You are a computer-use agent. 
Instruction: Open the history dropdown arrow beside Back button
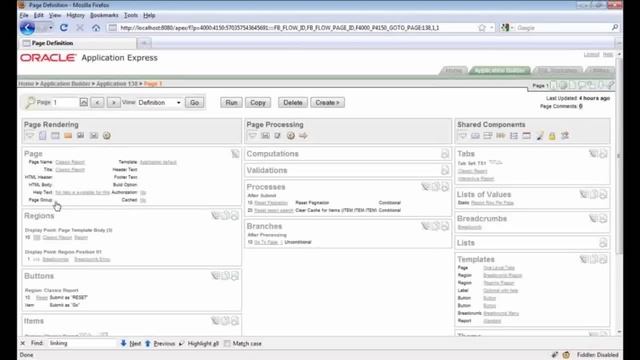[51, 28]
